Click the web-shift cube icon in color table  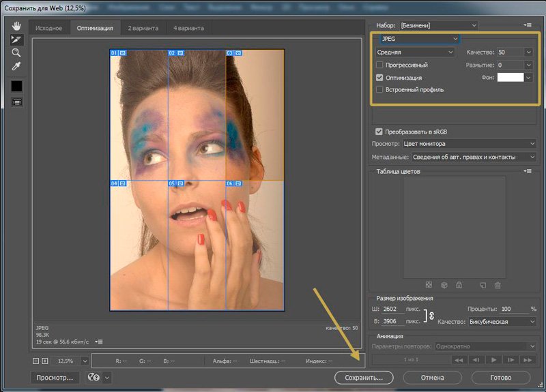(444, 285)
